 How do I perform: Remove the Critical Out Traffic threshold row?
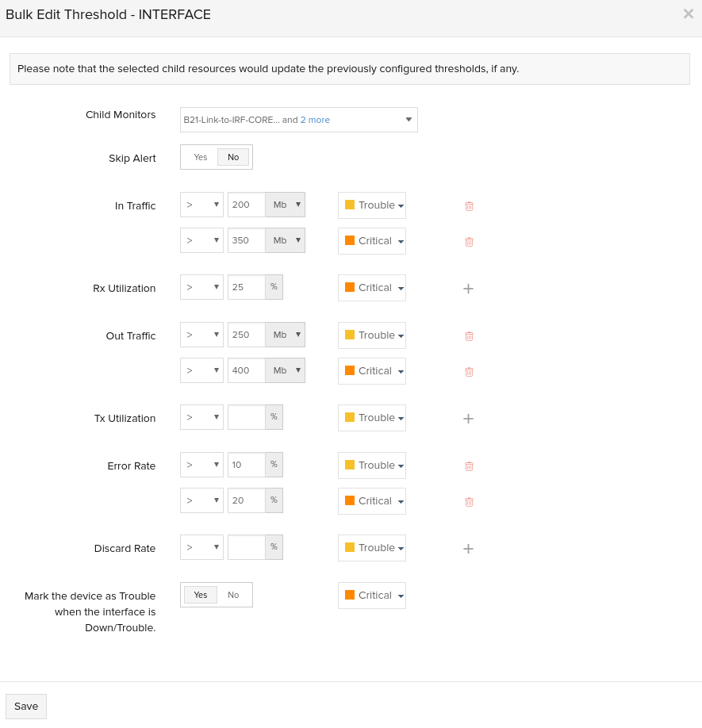tap(469, 371)
